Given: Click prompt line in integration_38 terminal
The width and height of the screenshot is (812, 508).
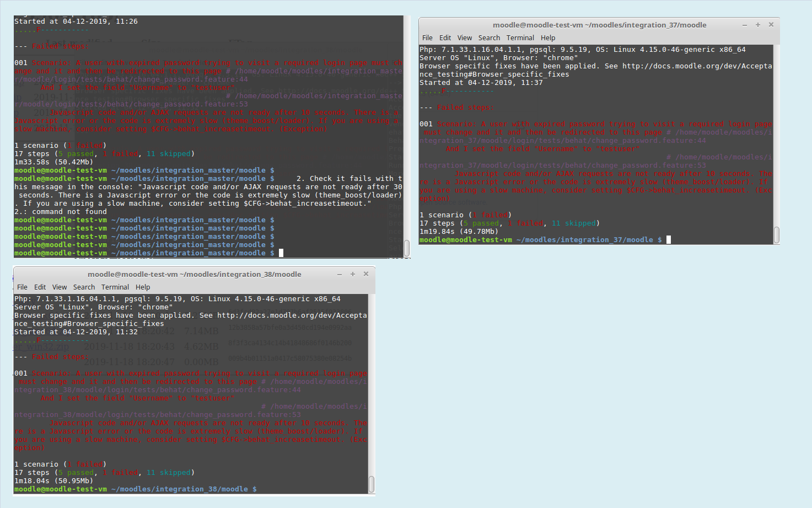Looking at the screenshot, I should 136,489.
